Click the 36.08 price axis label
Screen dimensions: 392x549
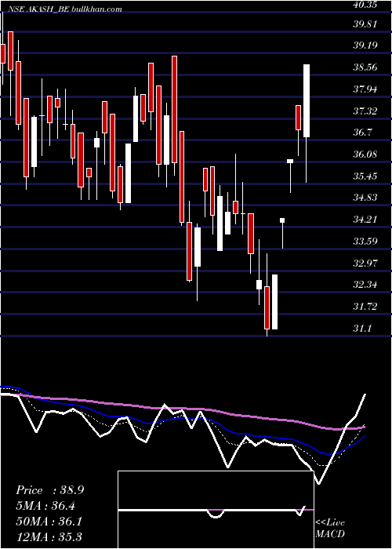coord(365,155)
